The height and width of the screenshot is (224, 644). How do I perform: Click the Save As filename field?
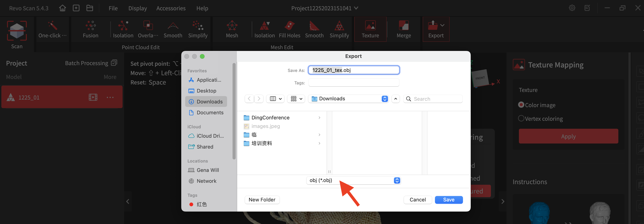point(354,70)
